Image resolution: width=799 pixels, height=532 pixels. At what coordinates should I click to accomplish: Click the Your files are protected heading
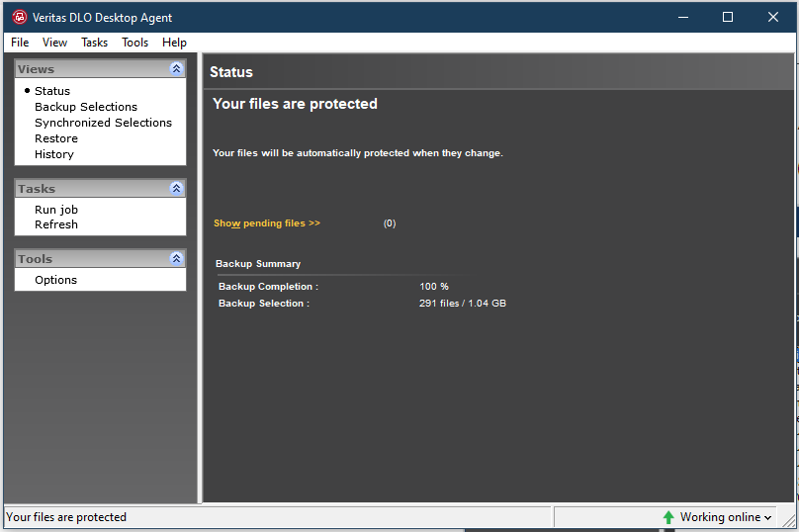[295, 104]
